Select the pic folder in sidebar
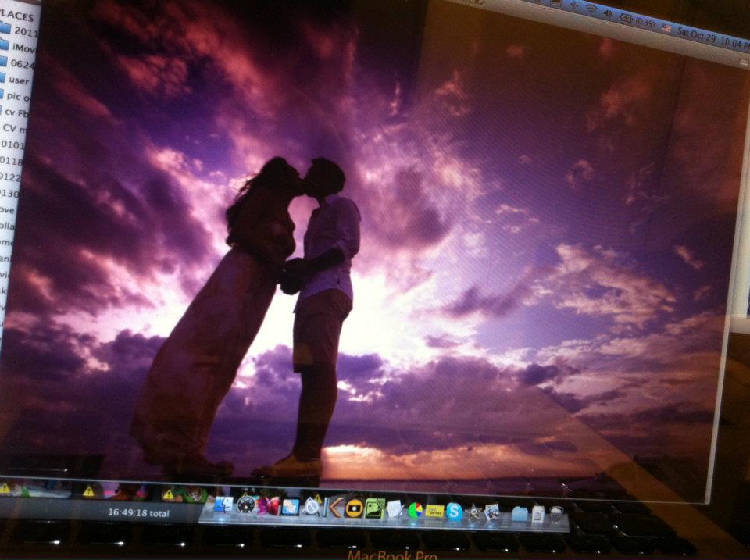Image resolution: width=750 pixels, height=560 pixels. [x=14, y=95]
